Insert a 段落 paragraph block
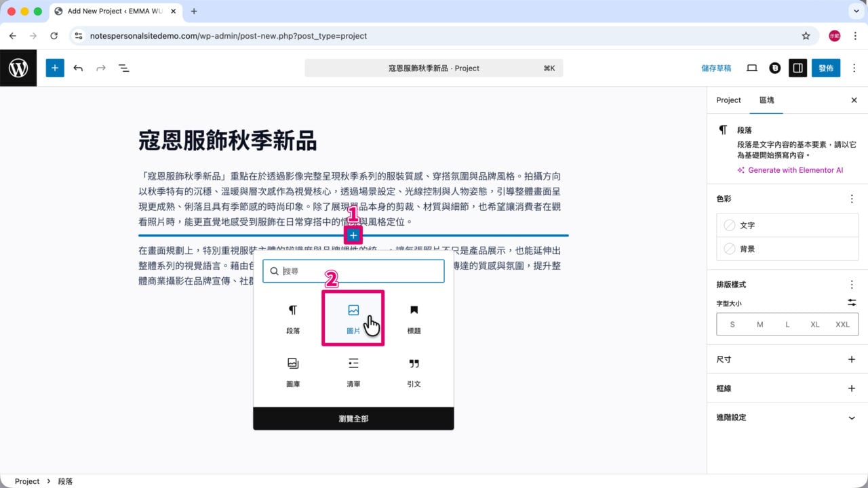The image size is (868, 488). tap(293, 319)
